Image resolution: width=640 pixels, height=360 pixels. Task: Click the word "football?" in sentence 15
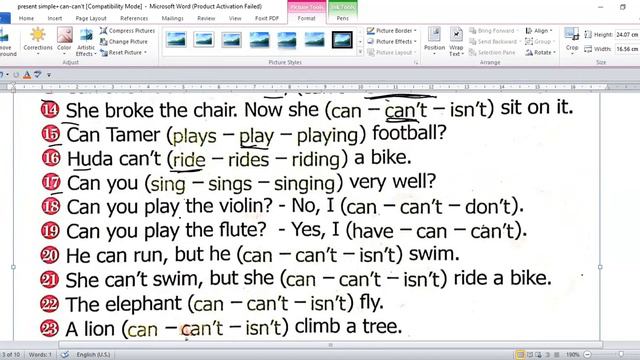pos(409,134)
